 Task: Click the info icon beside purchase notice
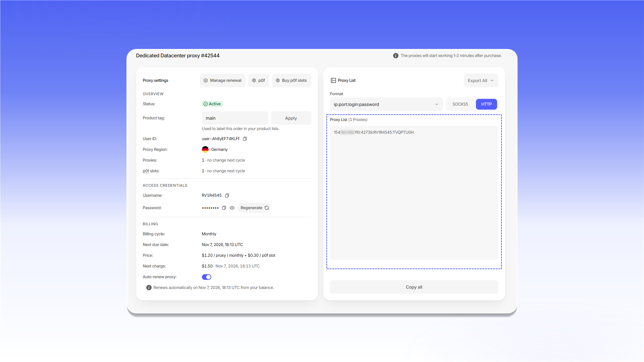(396, 56)
